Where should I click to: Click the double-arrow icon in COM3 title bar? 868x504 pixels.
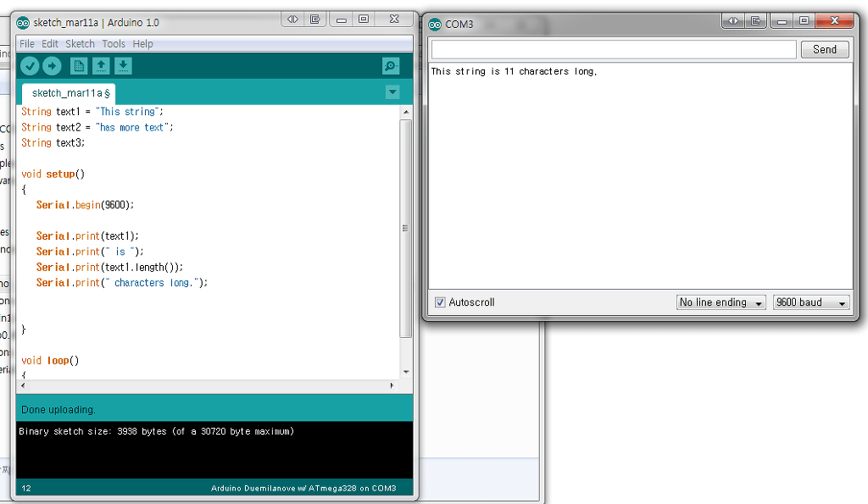coord(733,21)
